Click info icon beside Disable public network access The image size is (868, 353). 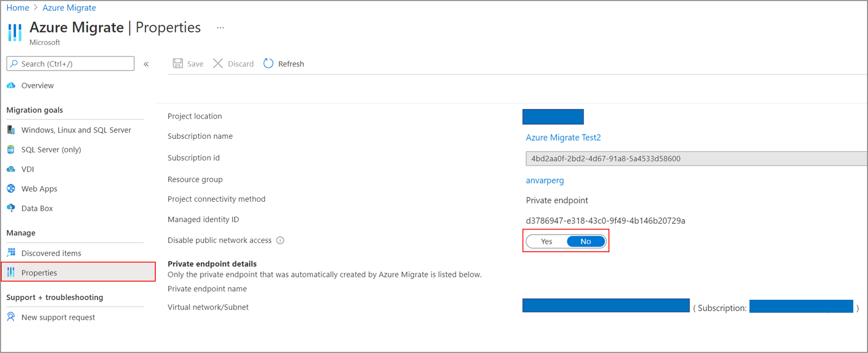click(x=280, y=240)
